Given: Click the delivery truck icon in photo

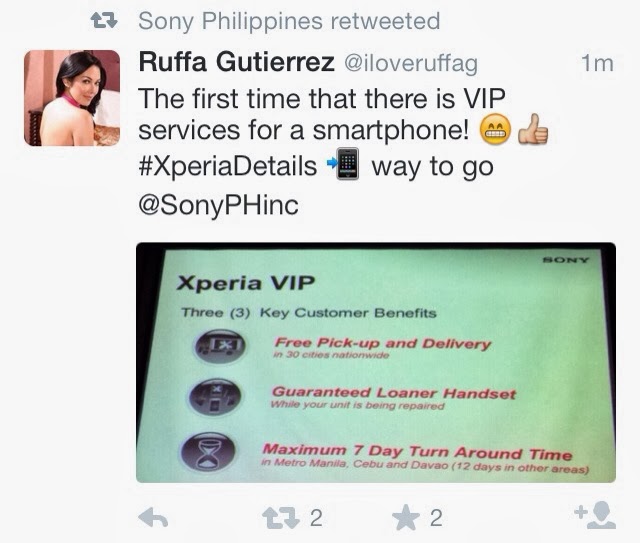Looking at the screenshot, I should click(221, 346).
